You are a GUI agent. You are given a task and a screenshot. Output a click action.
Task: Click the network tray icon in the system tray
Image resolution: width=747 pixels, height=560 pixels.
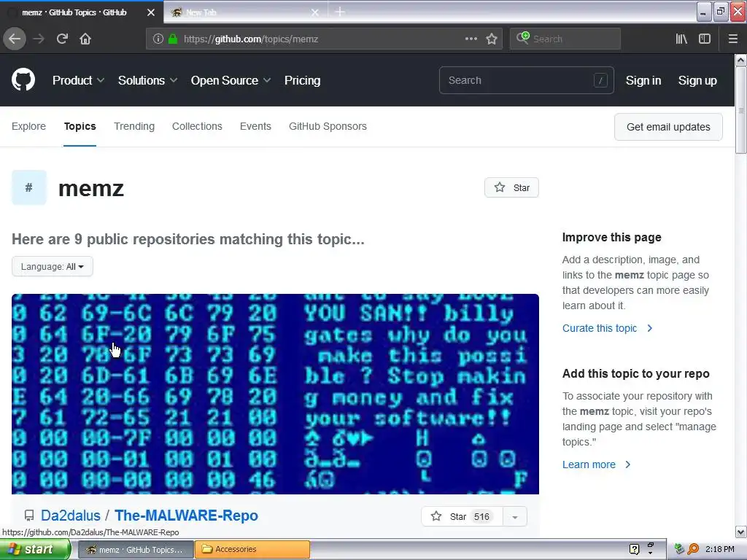click(679, 549)
